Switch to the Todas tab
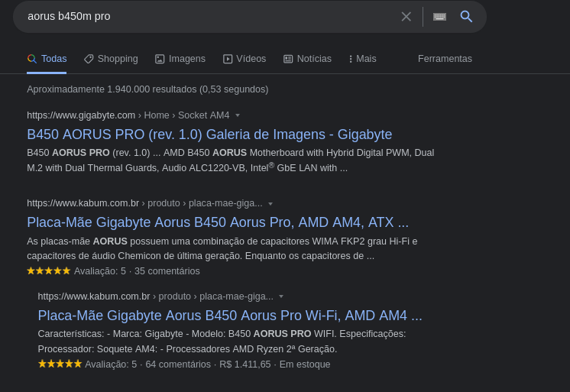 47,59
